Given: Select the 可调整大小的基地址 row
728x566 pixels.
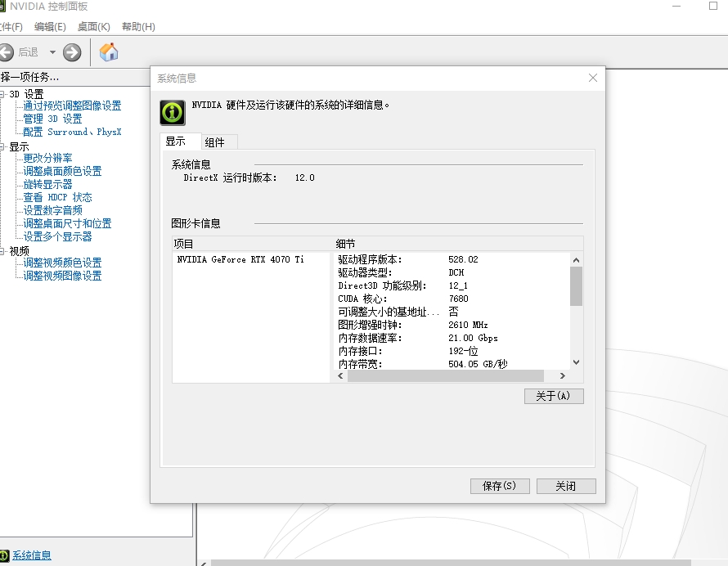Looking at the screenshot, I should click(452, 312).
